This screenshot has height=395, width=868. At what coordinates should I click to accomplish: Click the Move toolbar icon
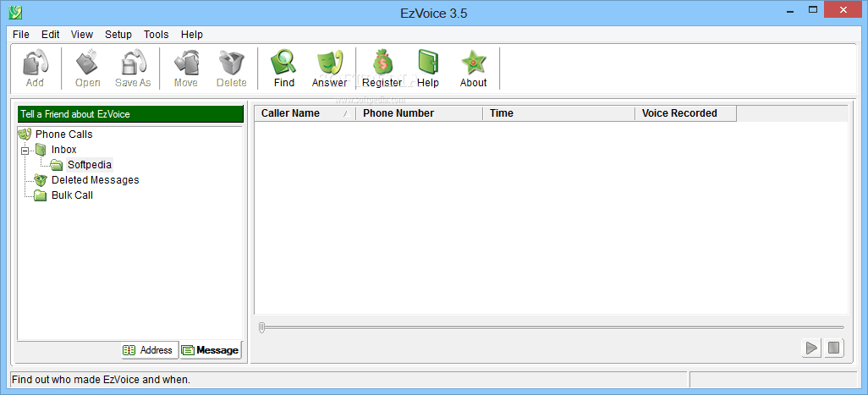186,63
